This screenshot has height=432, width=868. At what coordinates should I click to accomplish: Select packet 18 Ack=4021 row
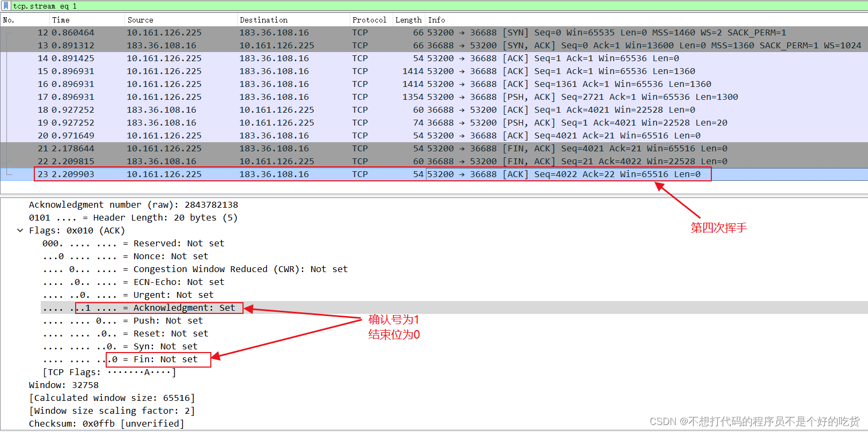click(434, 110)
